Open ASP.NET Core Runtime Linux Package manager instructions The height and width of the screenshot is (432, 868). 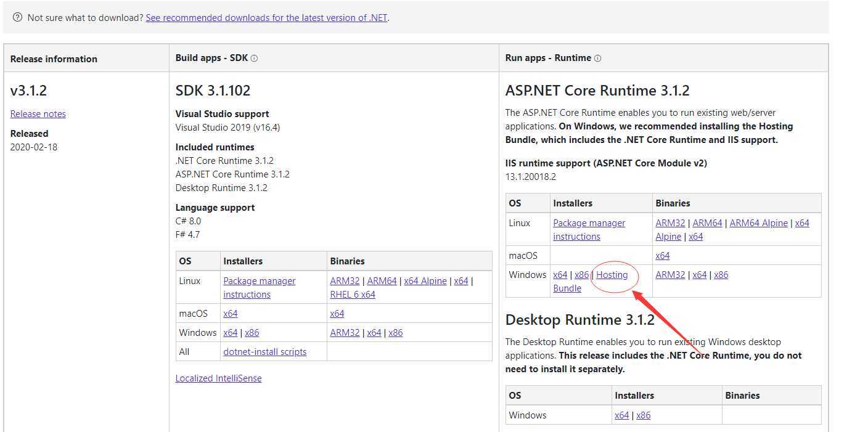pos(589,230)
